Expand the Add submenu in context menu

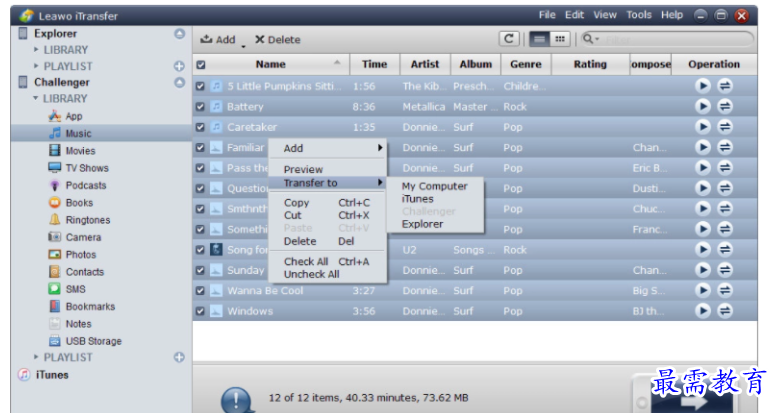pos(380,148)
